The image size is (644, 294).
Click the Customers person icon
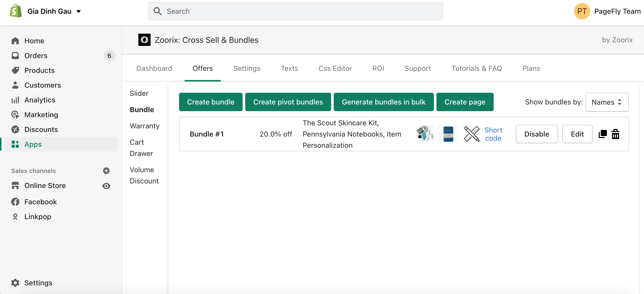click(x=15, y=85)
